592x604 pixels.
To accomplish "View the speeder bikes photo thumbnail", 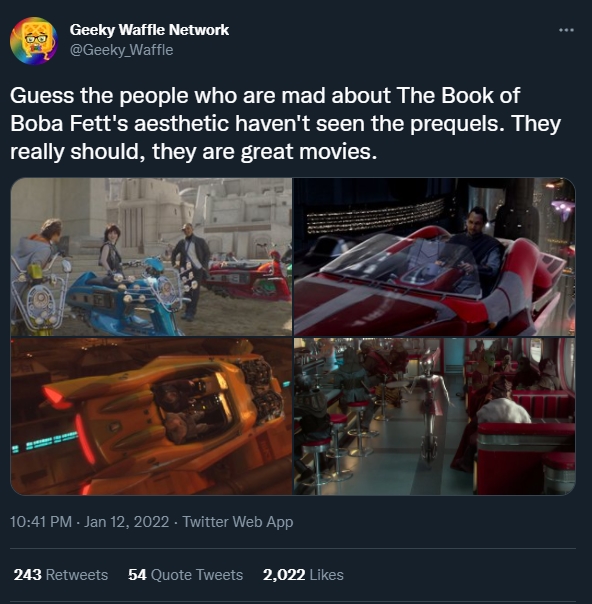I will 151,257.
